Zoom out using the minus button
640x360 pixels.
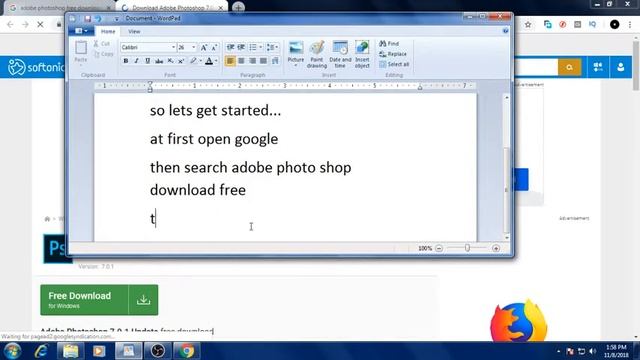click(439, 248)
